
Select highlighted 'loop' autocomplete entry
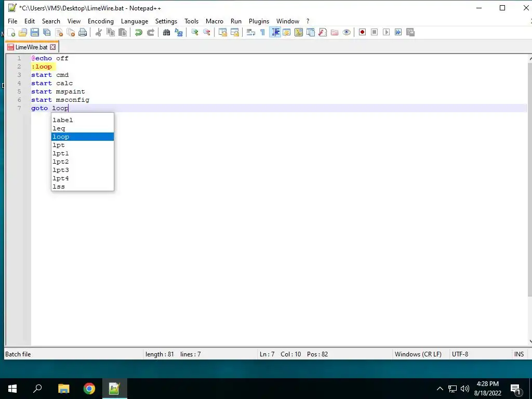(x=83, y=137)
